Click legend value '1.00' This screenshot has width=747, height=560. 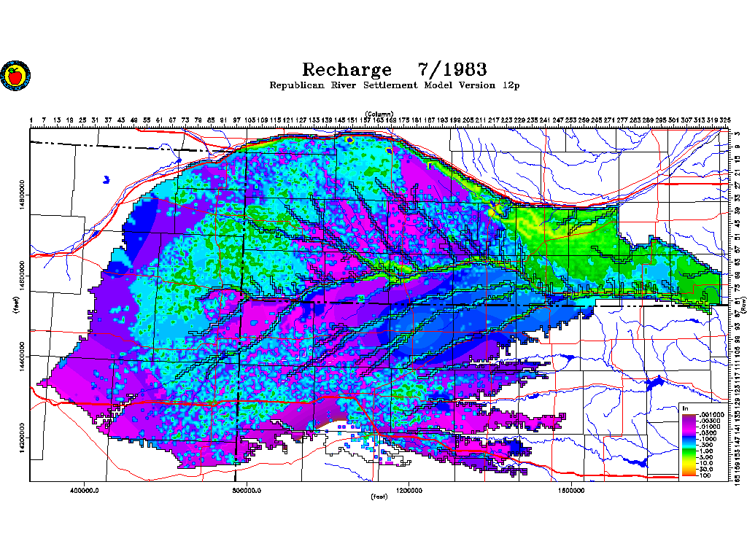coord(706,451)
